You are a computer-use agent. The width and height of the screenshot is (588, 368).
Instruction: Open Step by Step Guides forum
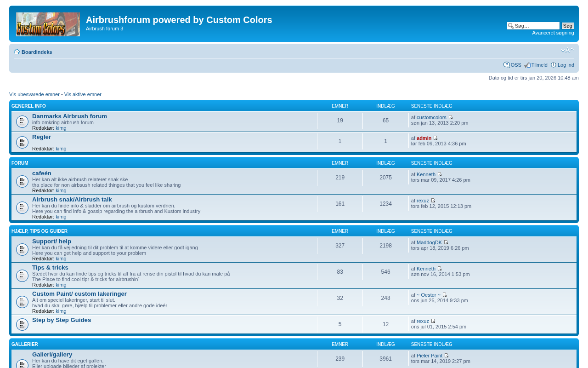click(x=62, y=320)
